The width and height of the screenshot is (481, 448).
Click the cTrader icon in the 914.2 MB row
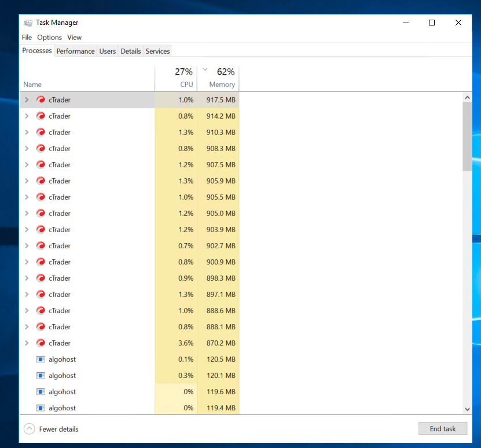[x=41, y=116]
